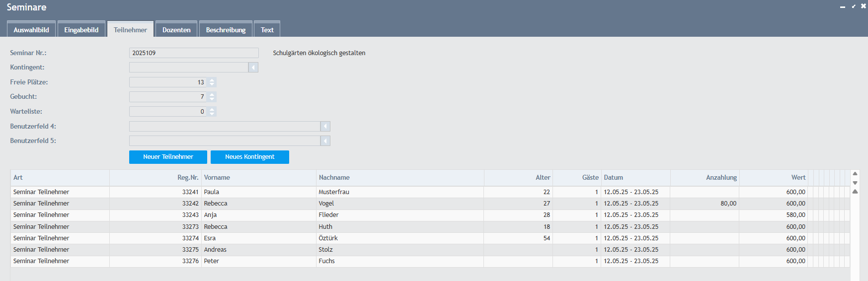Image resolution: width=868 pixels, height=281 pixels.
Task: Switch to the Auswahlbild tab
Action: 31,30
